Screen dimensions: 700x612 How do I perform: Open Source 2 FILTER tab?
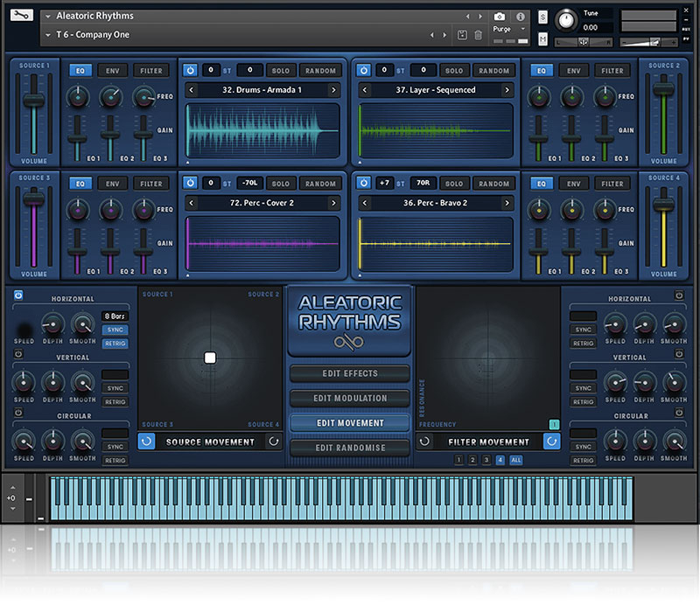612,70
